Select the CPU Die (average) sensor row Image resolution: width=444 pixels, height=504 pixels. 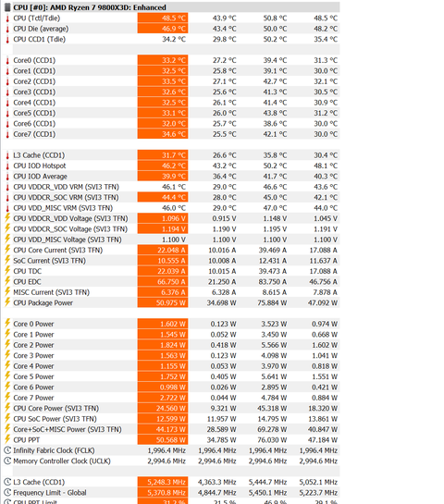(x=172, y=29)
